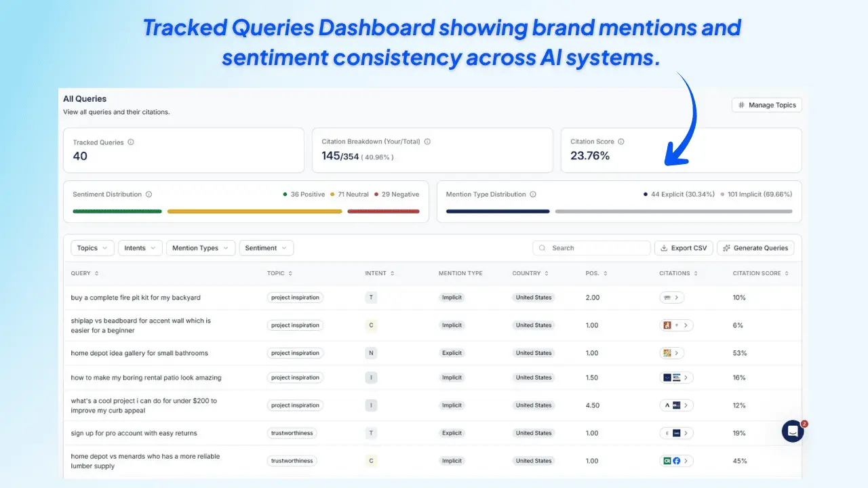Click the Sentiment Distribution info icon

pos(149,194)
